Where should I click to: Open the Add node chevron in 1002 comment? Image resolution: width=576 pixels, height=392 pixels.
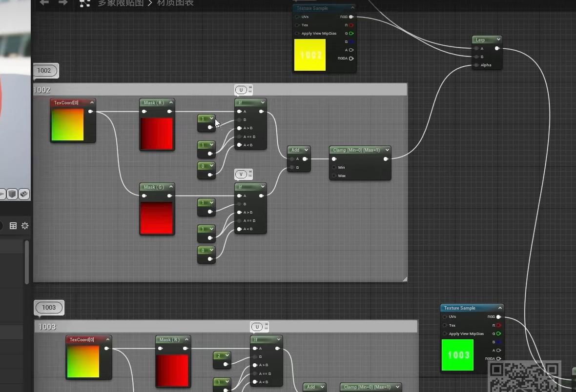pos(306,150)
